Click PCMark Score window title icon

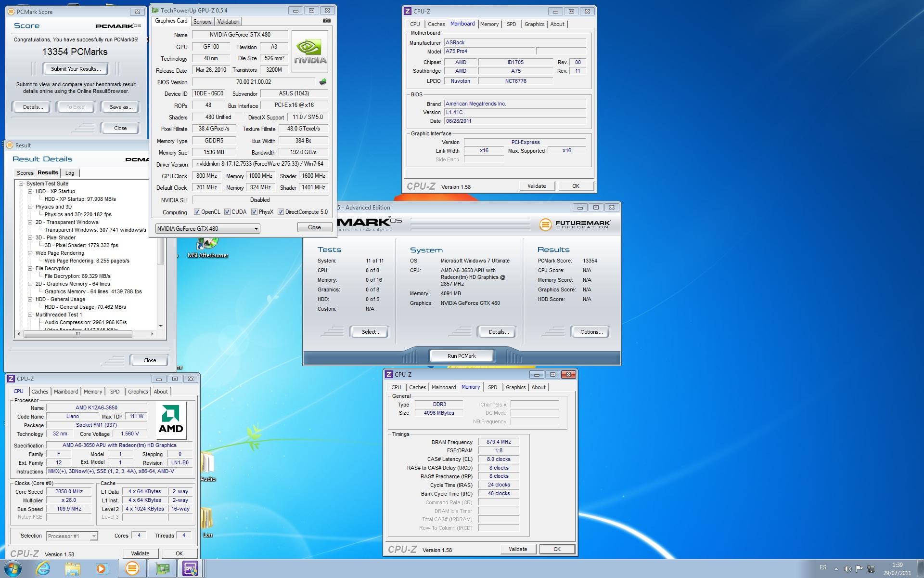pos(11,12)
